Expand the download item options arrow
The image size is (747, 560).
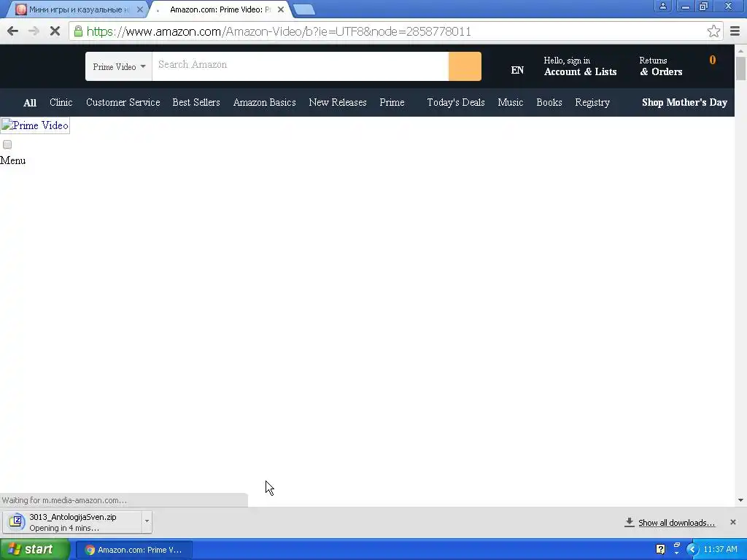click(x=147, y=521)
